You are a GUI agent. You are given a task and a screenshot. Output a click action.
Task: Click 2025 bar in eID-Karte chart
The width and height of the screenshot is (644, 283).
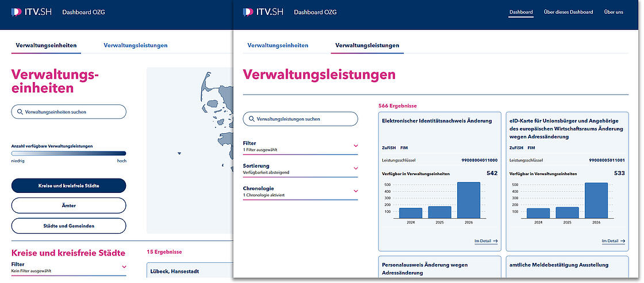pyautogui.click(x=567, y=212)
